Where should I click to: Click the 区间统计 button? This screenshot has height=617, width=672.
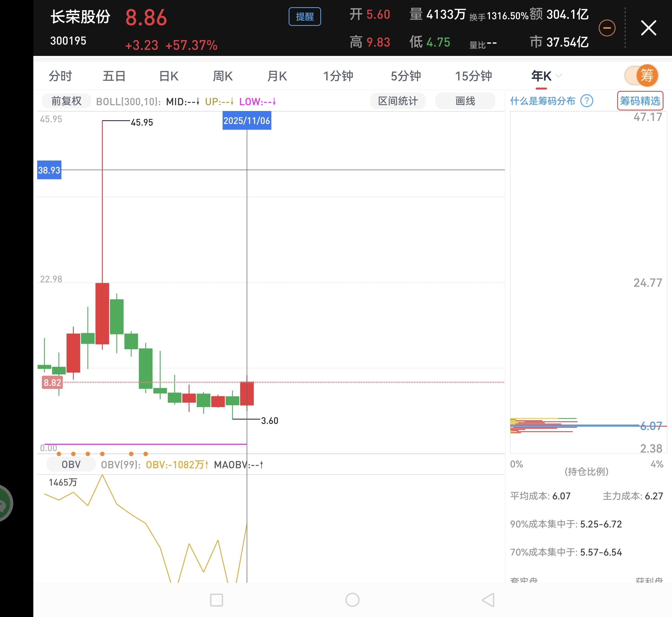click(398, 101)
